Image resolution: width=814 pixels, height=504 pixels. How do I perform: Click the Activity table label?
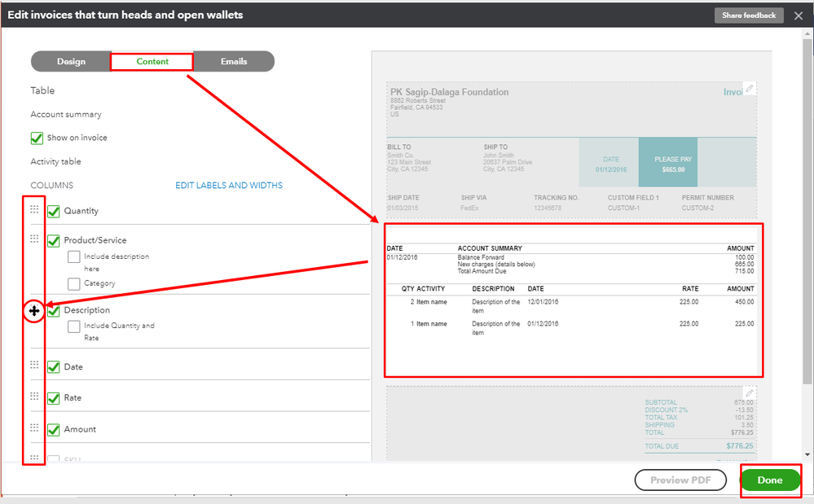[55, 161]
